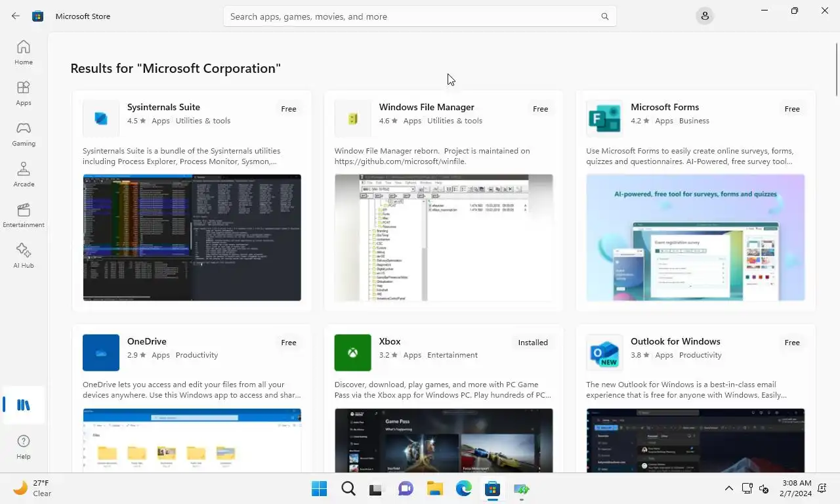Viewport: 840px width, 504px height.
Task: Click the Entertainment category under Xbox
Action: click(452, 355)
